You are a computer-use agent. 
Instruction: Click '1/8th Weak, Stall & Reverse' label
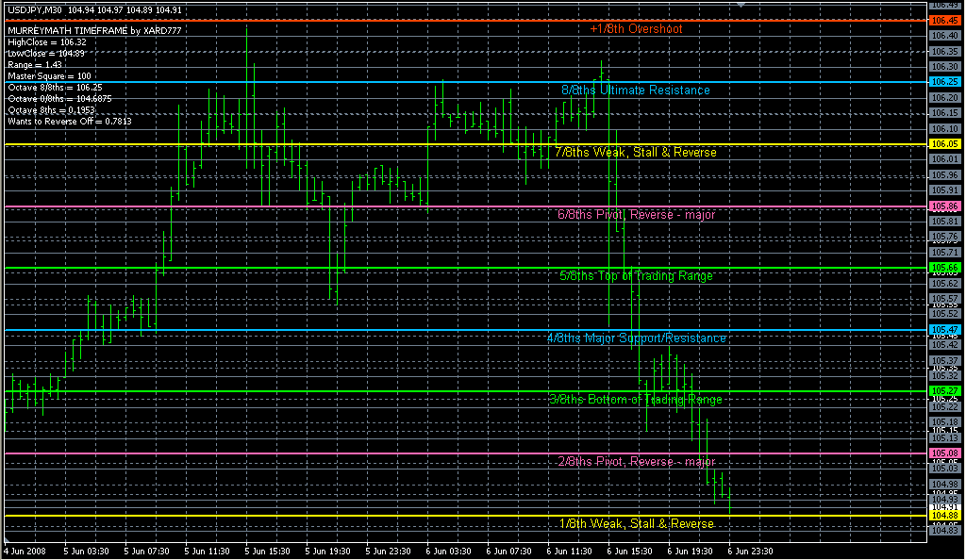click(x=637, y=523)
